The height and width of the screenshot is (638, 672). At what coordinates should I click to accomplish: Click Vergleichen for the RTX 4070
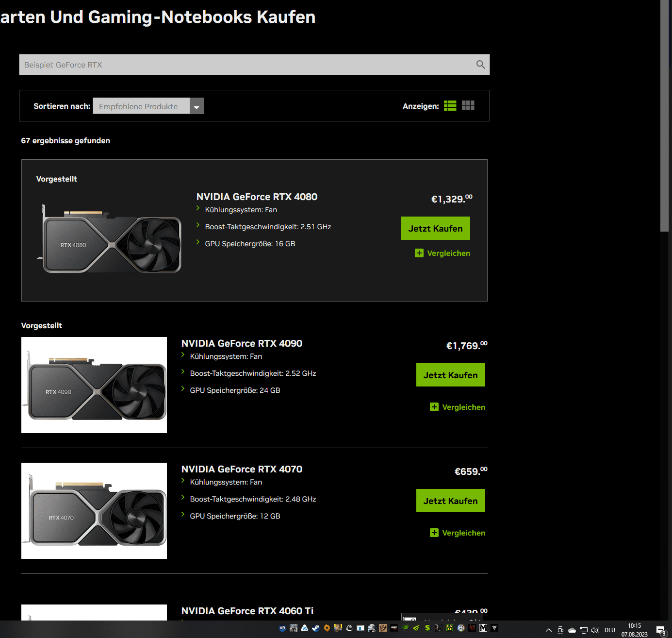tap(464, 533)
